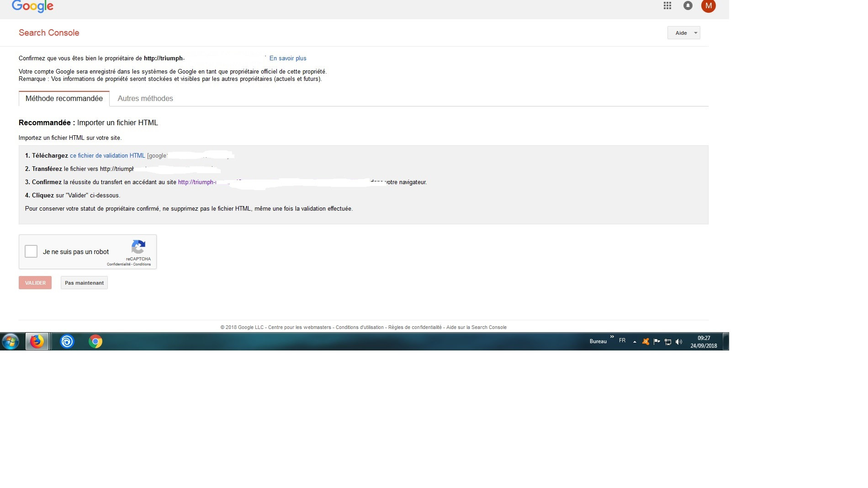Open the http://triumph- confirmation link in step 3

[x=197, y=182]
